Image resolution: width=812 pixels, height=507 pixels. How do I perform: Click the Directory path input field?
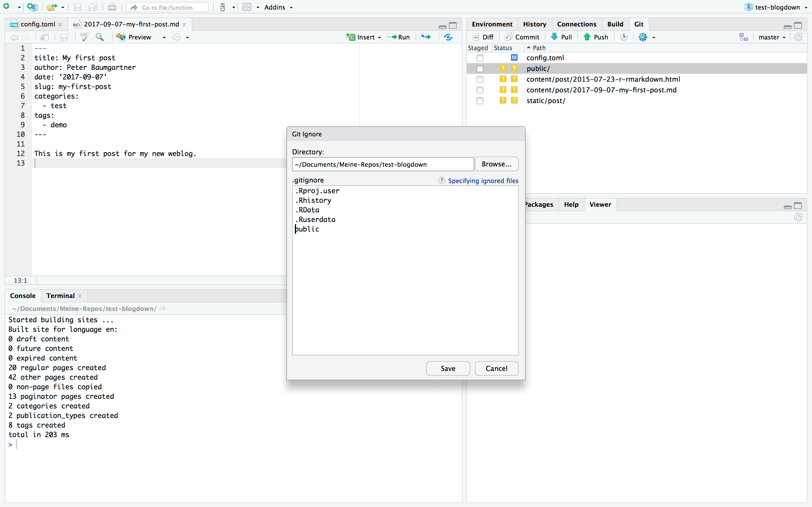click(383, 164)
